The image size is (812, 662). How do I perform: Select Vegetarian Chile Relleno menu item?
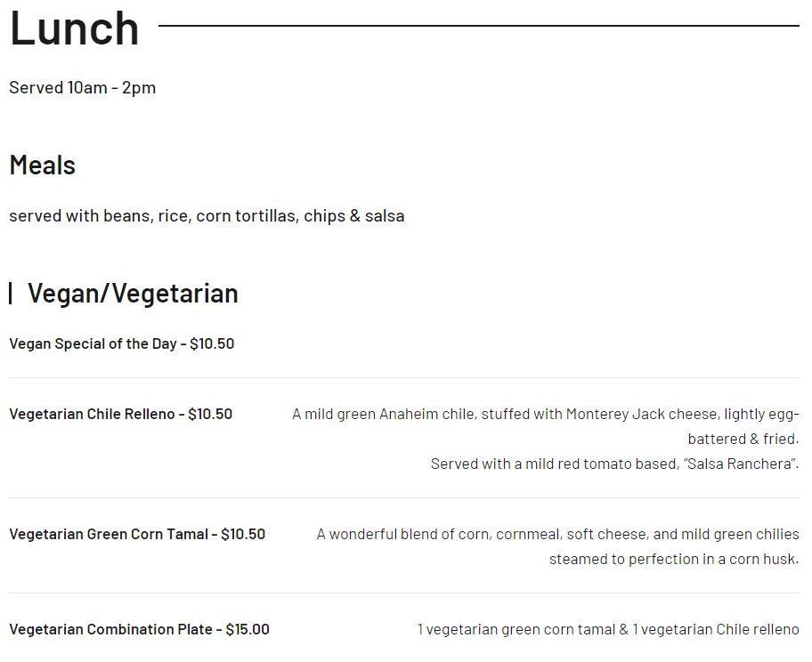120,415
